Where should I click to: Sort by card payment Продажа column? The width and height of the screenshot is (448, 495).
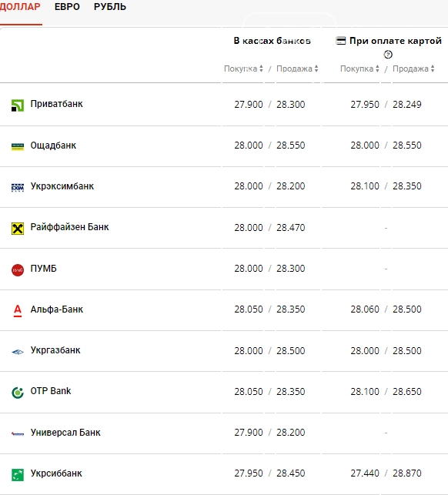pyautogui.click(x=413, y=69)
